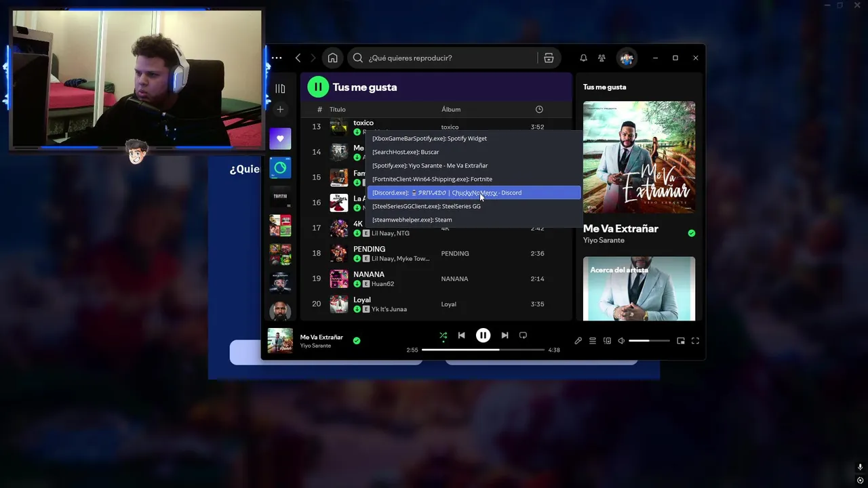This screenshot has width=868, height=488.
Task: Select [XboxGameBarSpotify.exe]: Spotify Widget entry
Action: point(474,138)
